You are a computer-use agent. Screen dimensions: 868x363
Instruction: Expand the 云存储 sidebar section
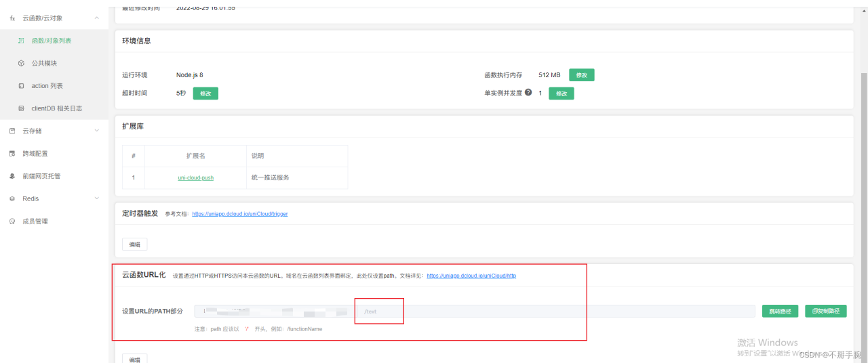[x=97, y=131]
